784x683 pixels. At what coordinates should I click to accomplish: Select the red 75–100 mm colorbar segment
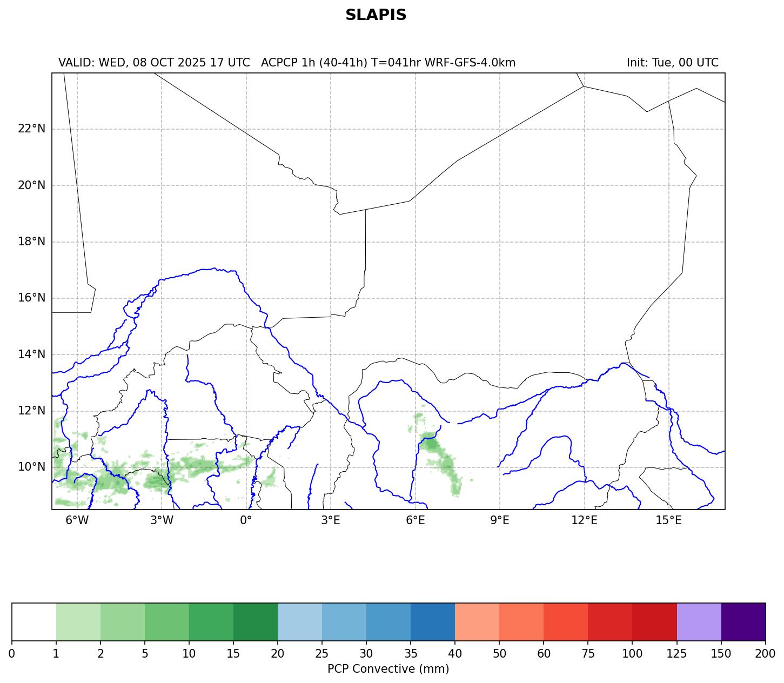[x=610, y=621]
